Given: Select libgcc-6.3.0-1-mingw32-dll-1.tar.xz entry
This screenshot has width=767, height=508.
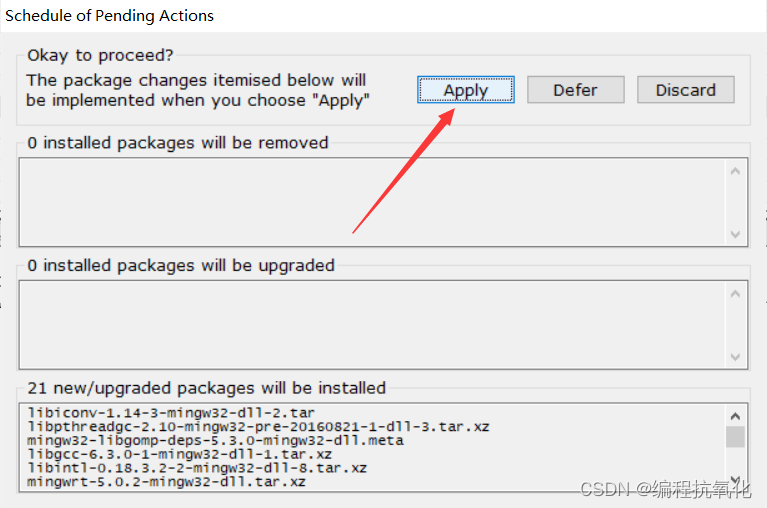Looking at the screenshot, I should pos(180,454).
